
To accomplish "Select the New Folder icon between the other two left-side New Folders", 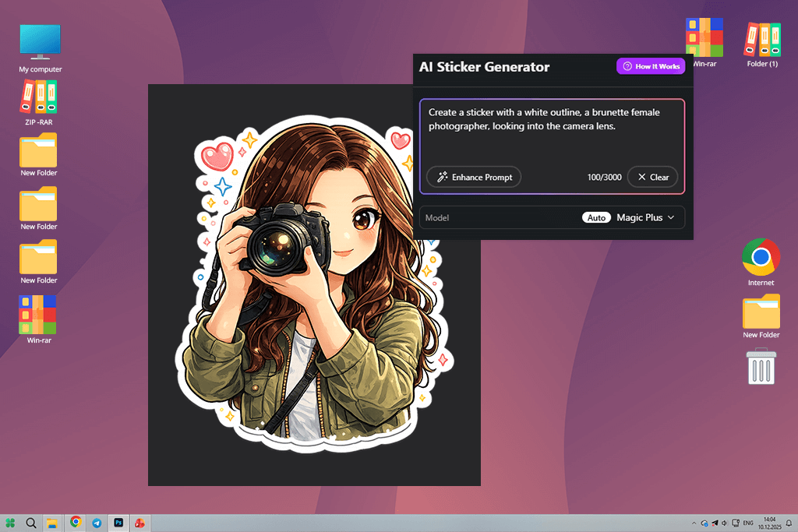I will (38, 209).
